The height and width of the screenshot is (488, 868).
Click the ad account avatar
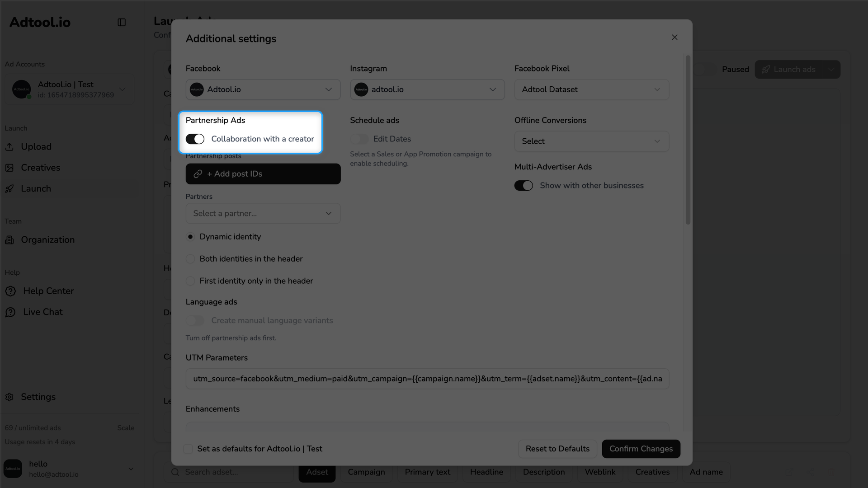click(x=22, y=89)
